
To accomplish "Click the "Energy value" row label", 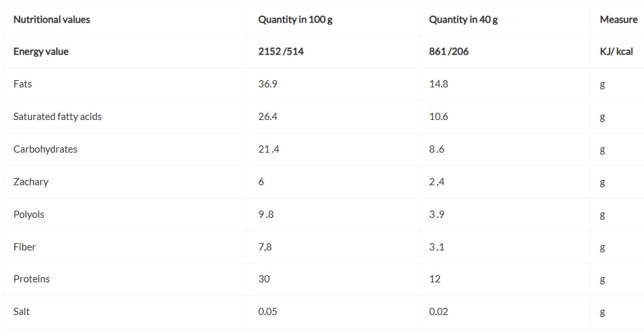I will click(x=41, y=52).
